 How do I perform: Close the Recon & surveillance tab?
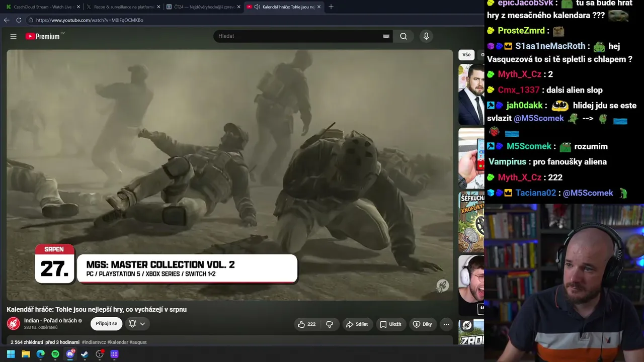click(158, 7)
